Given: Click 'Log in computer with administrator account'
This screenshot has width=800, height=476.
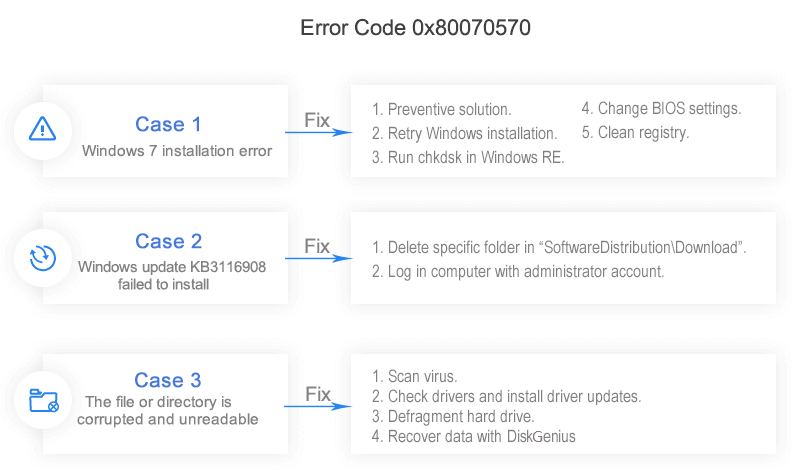Looking at the screenshot, I should click(x=518, y=271).
